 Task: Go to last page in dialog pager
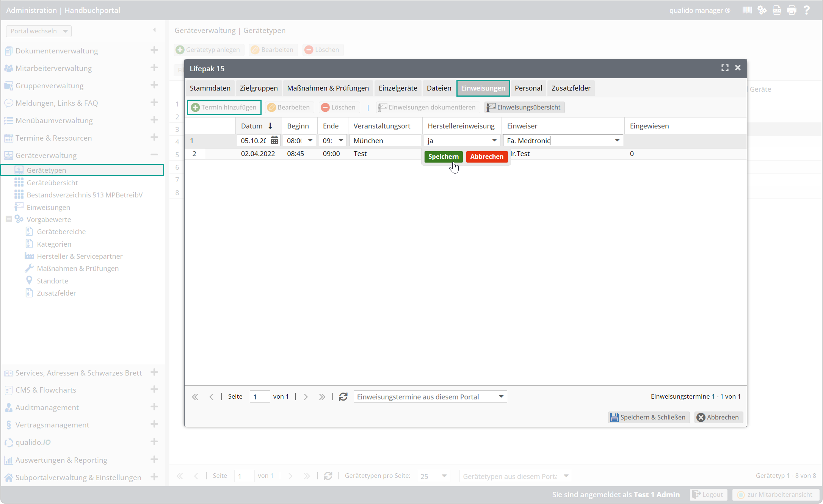point(322,396)
